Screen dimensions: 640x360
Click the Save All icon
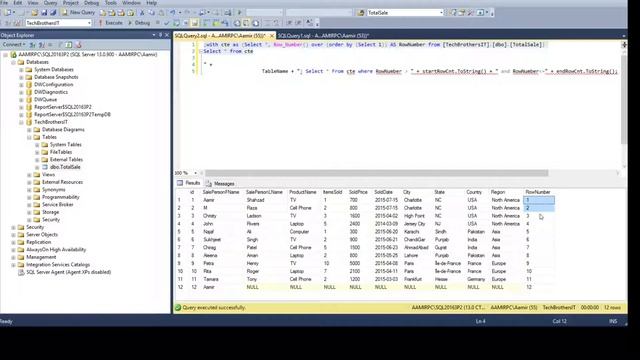53,13
